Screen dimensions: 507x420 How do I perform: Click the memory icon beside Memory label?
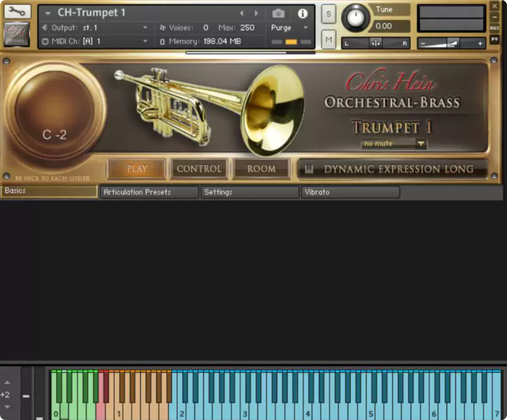tap(162, 41)
